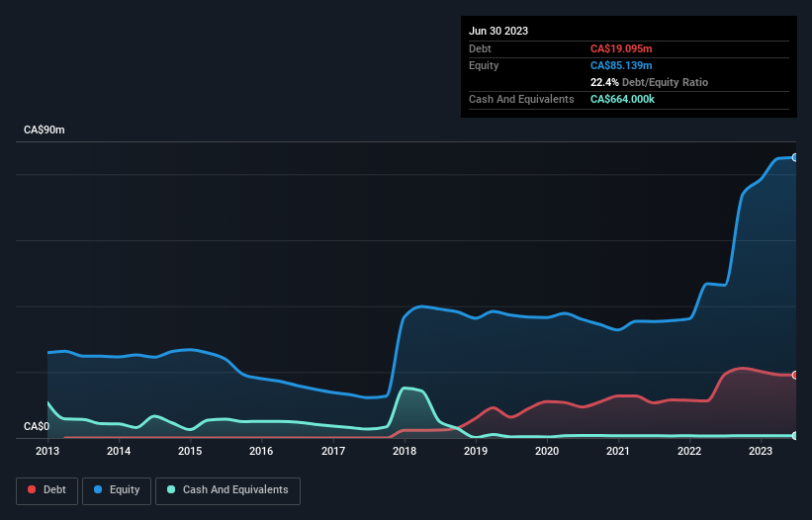Click Cash And Equivalents label in tooltip

(521, 99)
